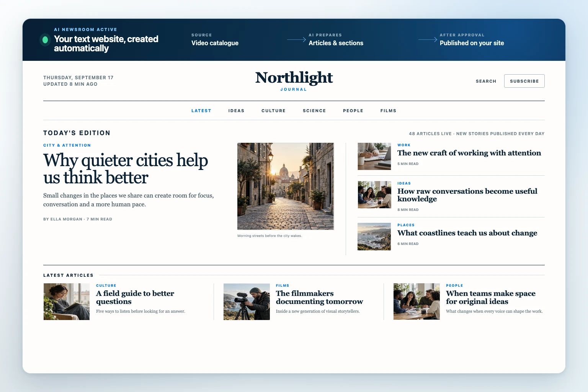Click the Northlight Journal logo
Viewport: 588px width, 392px height.
pyautogui.click(x=294, y=80)
